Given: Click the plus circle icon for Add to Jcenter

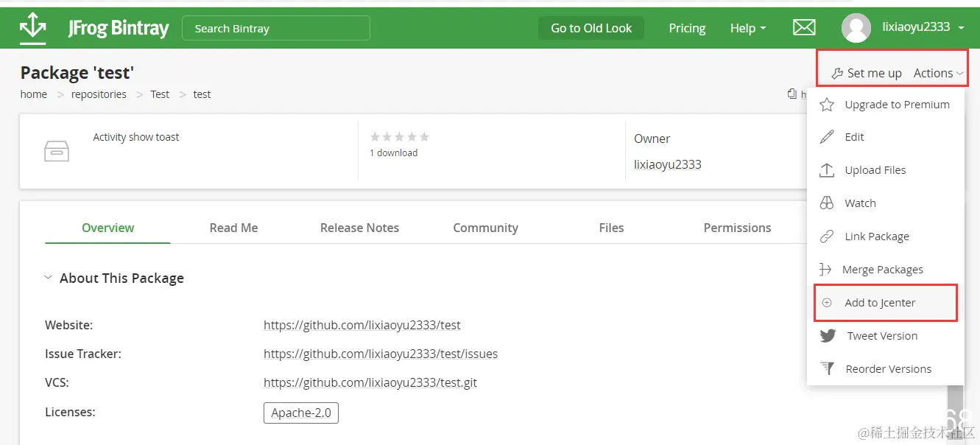Looking at the screenshot, I should click(827, 303).
